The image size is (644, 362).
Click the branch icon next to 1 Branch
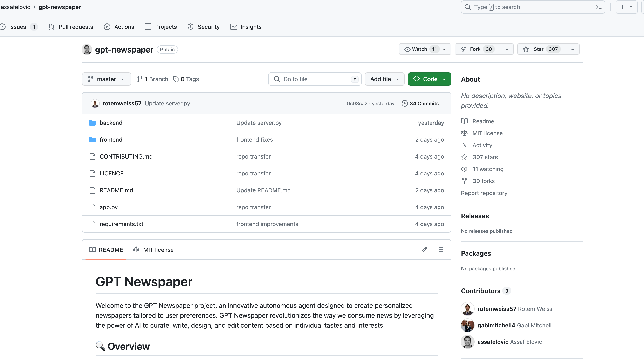[x=140, y=79]
